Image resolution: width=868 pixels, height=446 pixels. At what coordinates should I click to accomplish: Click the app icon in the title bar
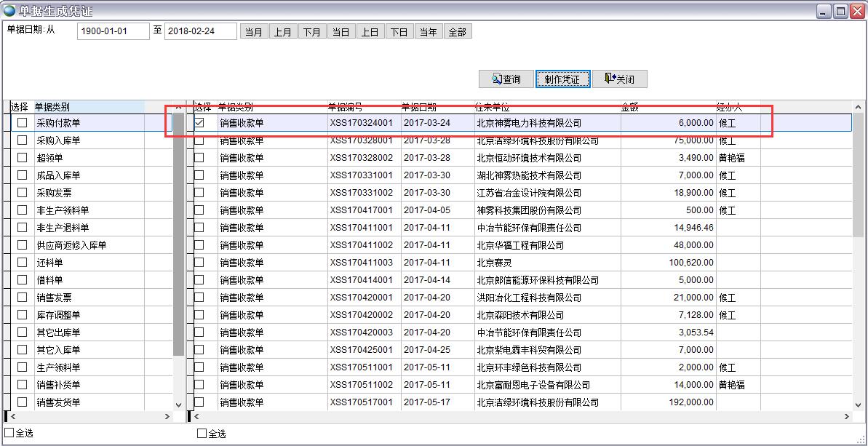10,11
